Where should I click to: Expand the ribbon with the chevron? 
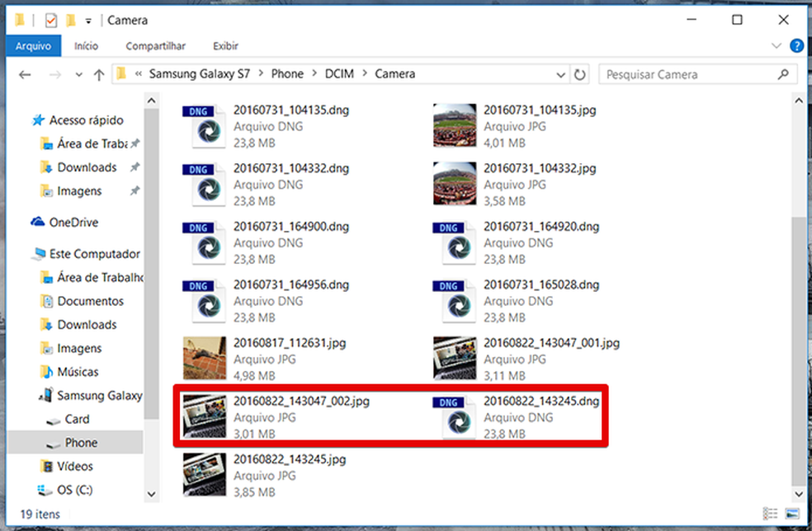pos(776,45)
